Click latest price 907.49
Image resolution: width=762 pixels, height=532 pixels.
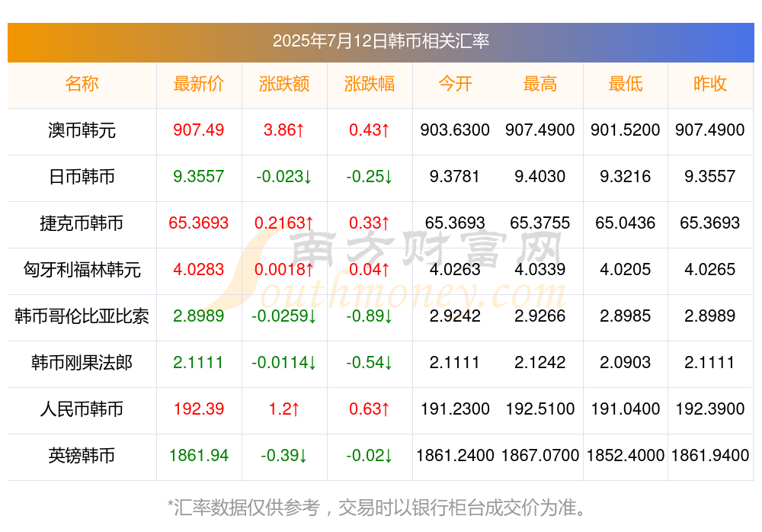pyautogui.click(x=199, y=130)
